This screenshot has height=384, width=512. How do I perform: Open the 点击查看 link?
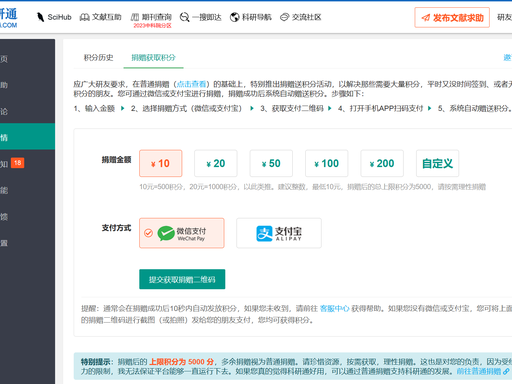(191, 84)
